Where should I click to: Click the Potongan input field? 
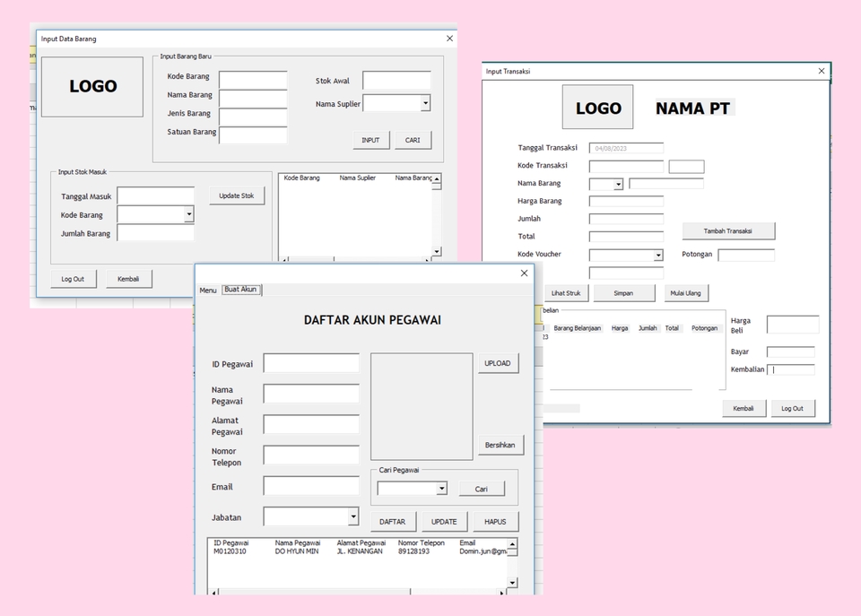[x=746, y=255]
